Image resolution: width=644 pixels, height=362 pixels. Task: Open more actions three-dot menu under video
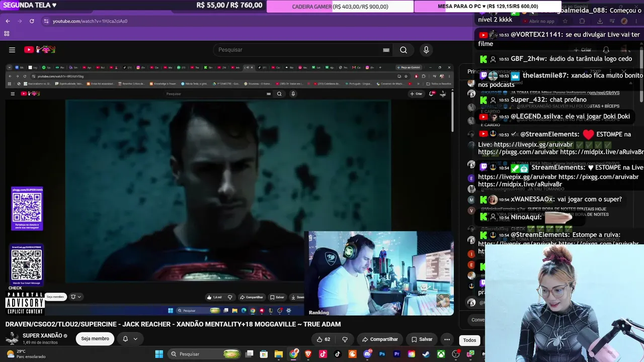(x=447, y=339)
